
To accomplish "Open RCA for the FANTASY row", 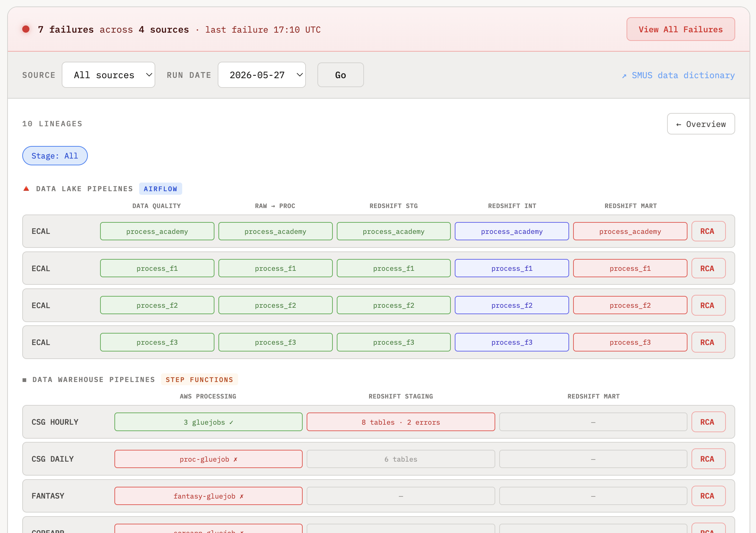I will coord(708,496).
